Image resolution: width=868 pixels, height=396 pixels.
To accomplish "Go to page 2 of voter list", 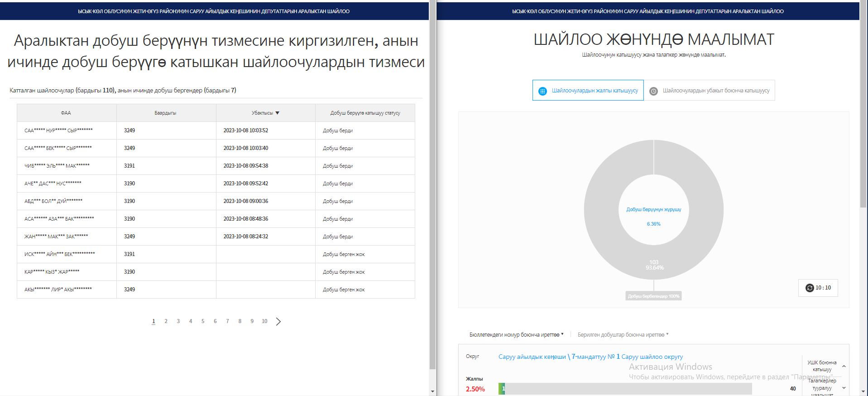I will point(166,321).
